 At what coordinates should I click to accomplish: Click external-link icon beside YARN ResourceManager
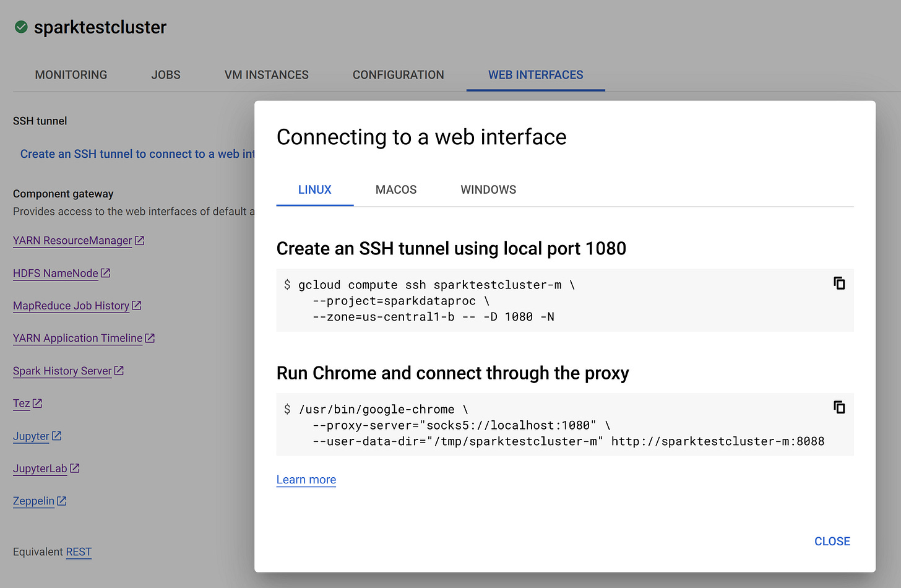140,240
